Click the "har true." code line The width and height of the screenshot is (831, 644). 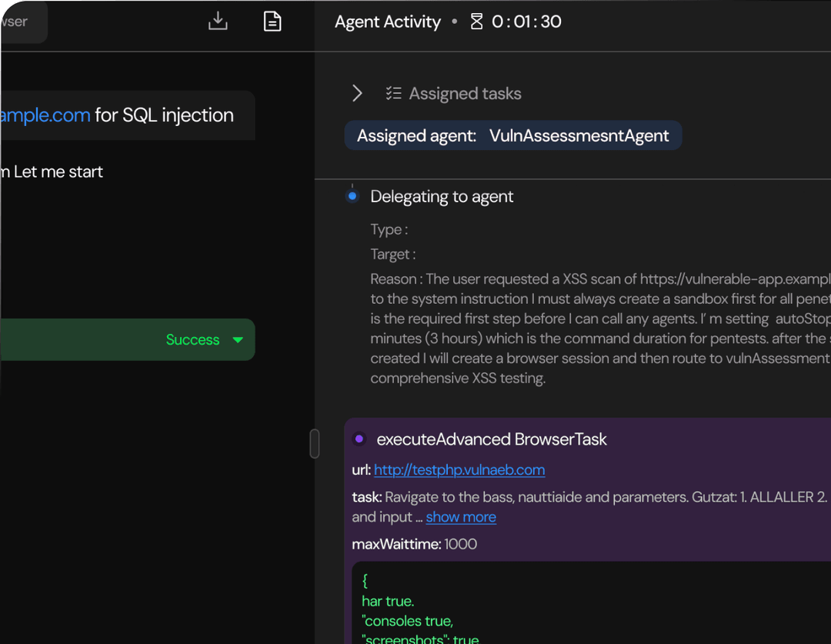click(x=388, y=601)
